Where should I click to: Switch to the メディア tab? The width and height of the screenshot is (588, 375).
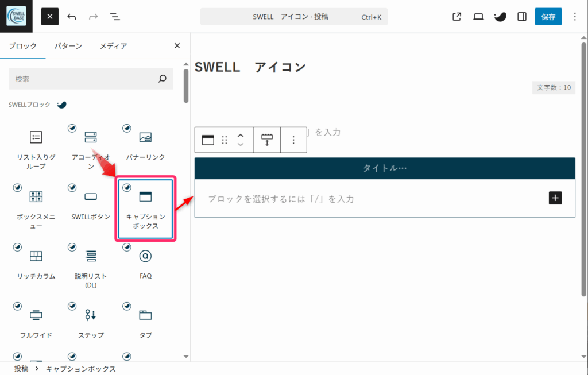coord(113,46)
